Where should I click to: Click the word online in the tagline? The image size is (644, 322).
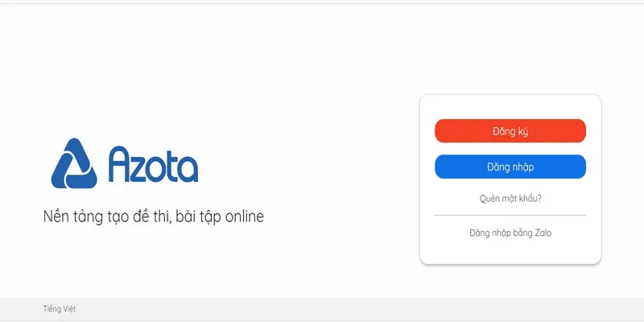[244, 216]
